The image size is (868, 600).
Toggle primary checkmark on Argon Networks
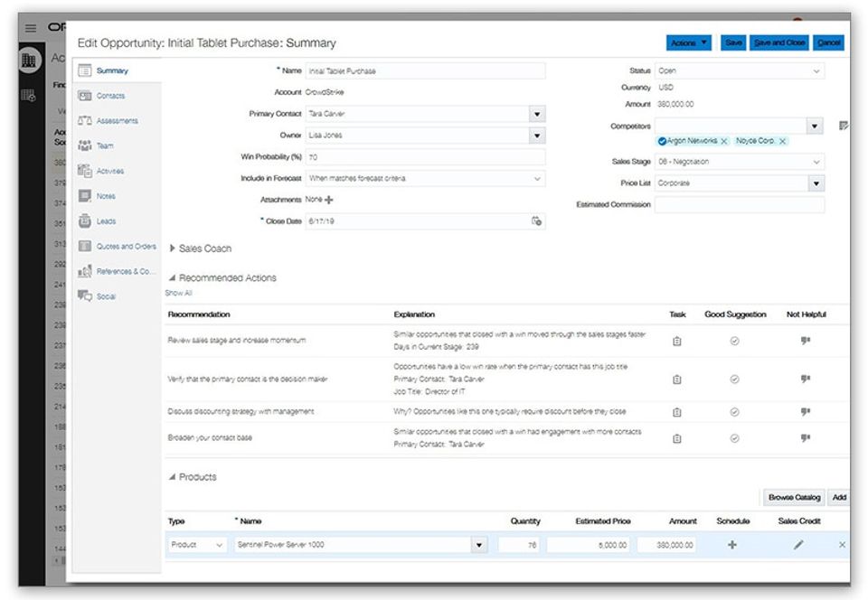[x=662, y=142]
